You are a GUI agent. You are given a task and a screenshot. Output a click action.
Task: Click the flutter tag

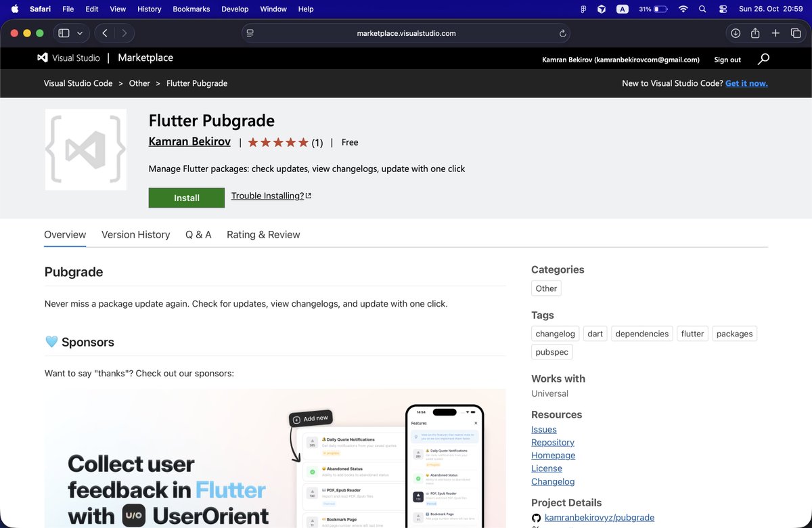coord(692,334)
